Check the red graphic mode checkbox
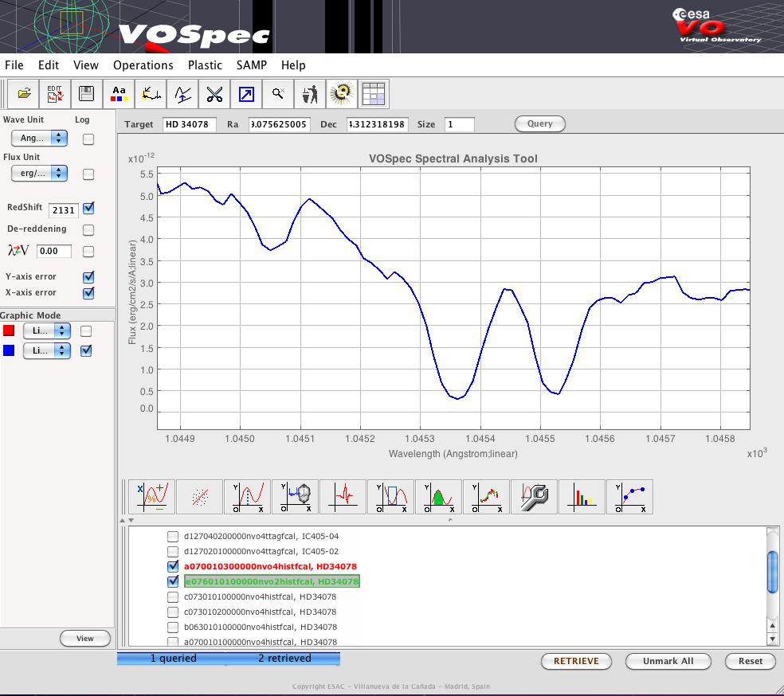This screenshot has height=696, width=784. (x=86, y=330)
